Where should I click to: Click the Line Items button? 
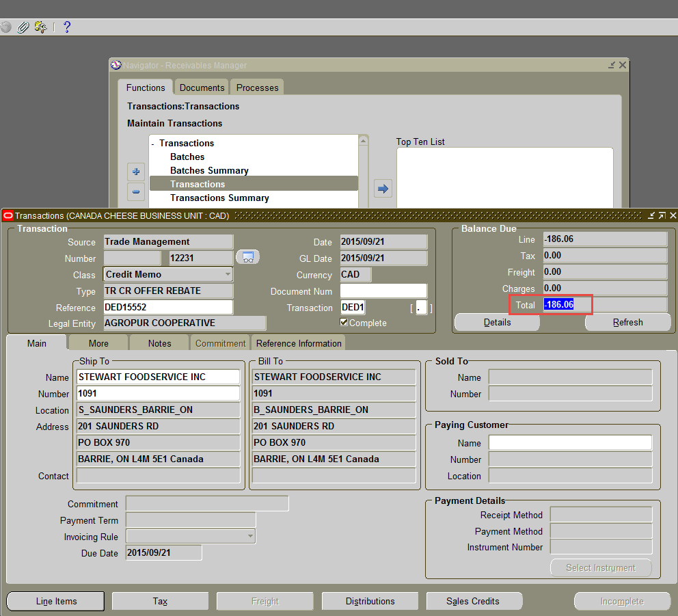click(56, 602)
